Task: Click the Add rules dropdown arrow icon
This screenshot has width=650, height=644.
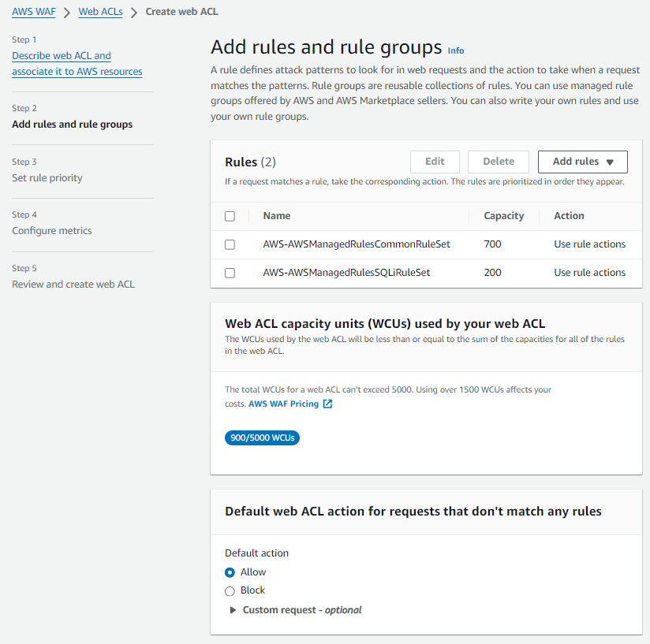Action: tap(610, 162)
